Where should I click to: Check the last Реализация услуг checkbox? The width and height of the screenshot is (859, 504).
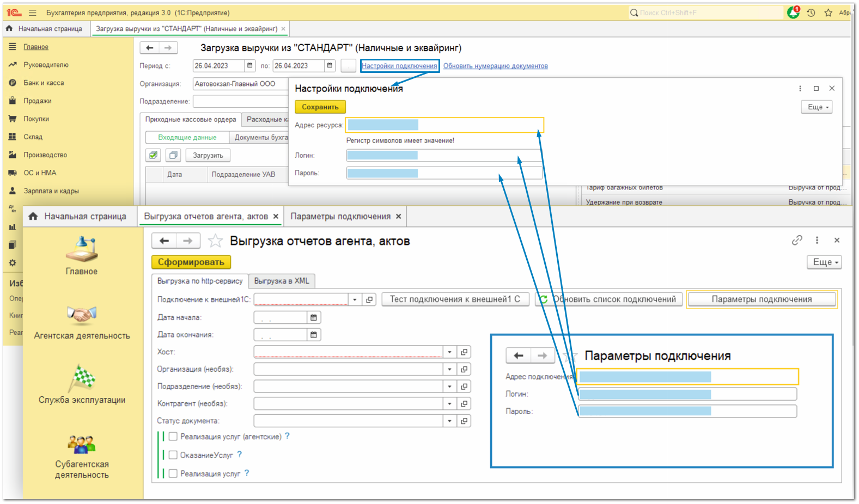[173, 474]
